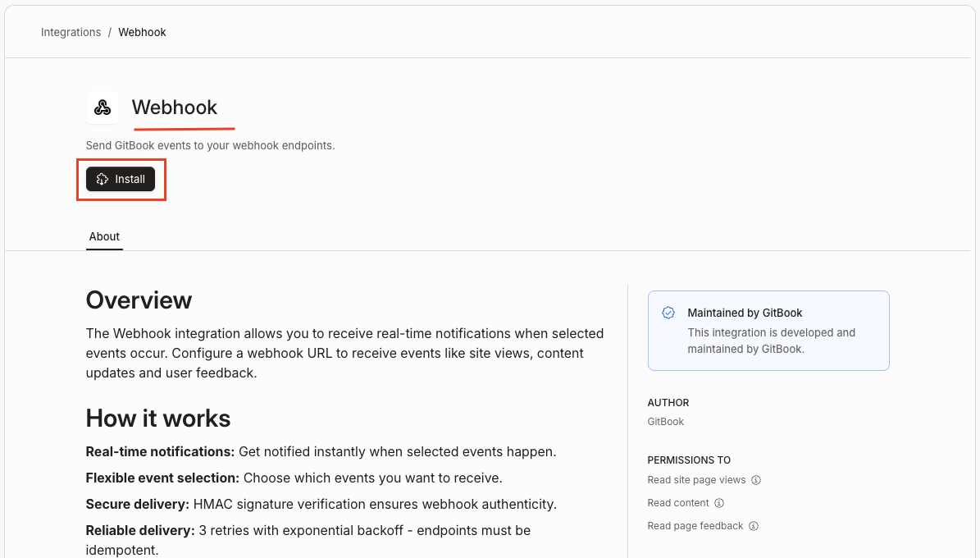Click 'This integration is developed and maintained' description
The width and height of the screenshot is (980, 558).
771,341
